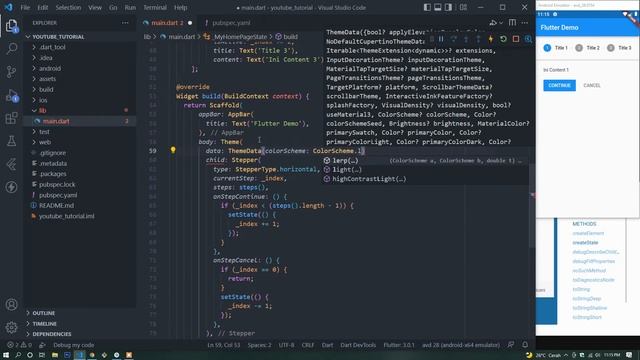Open the Accounts menu icon
Viewport: 640px width, 360px height.
point(11,304)
